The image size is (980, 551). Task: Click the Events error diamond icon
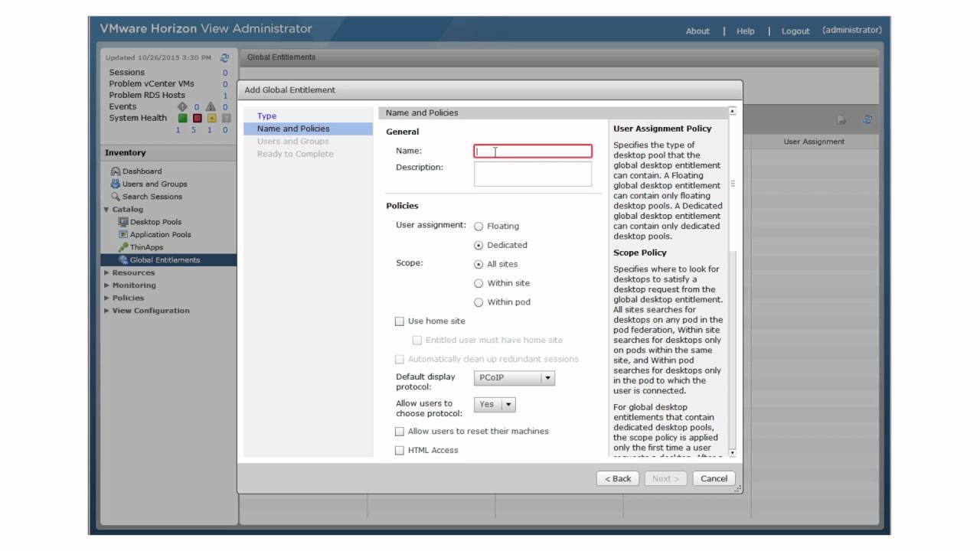(182, 107)
